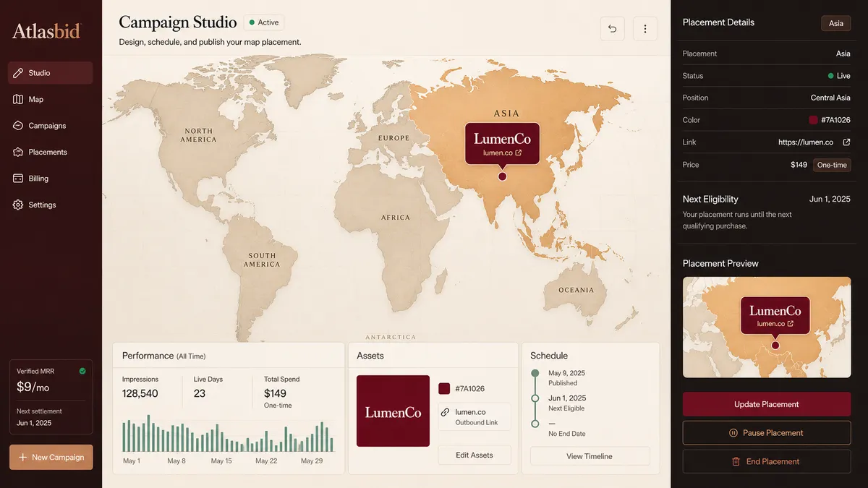Screen dimensions: 868x488
Task: Select Oceania on the map
Action: click(x=576, y=290)
